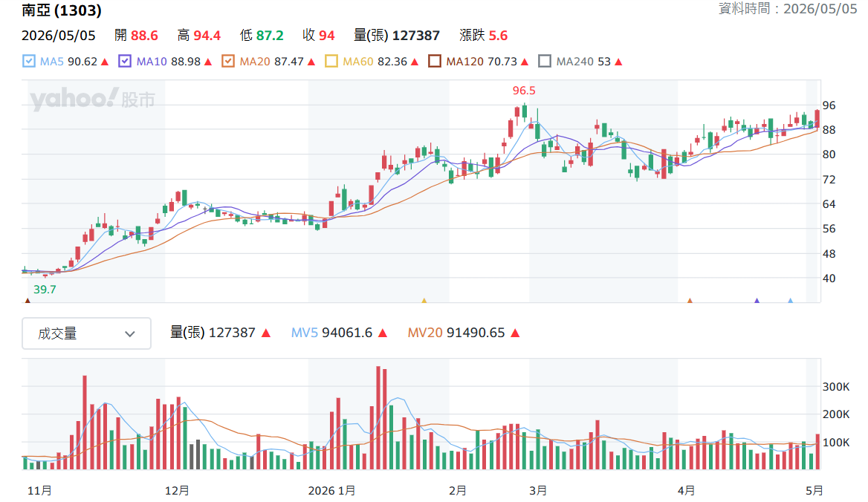Enable the MA60 moving average checkbox
The image size is (868, 502).
point(331,62)
